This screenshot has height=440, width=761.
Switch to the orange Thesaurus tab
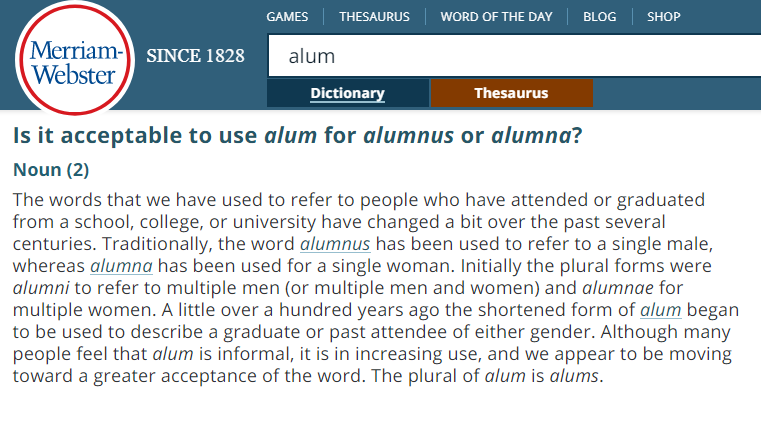[x=511, y=93]
